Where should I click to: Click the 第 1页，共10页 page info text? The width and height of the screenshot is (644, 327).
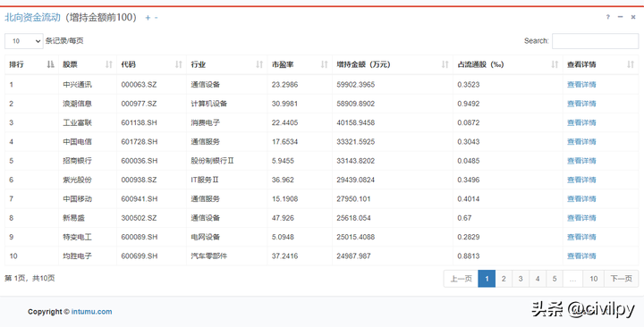point(30,279)
